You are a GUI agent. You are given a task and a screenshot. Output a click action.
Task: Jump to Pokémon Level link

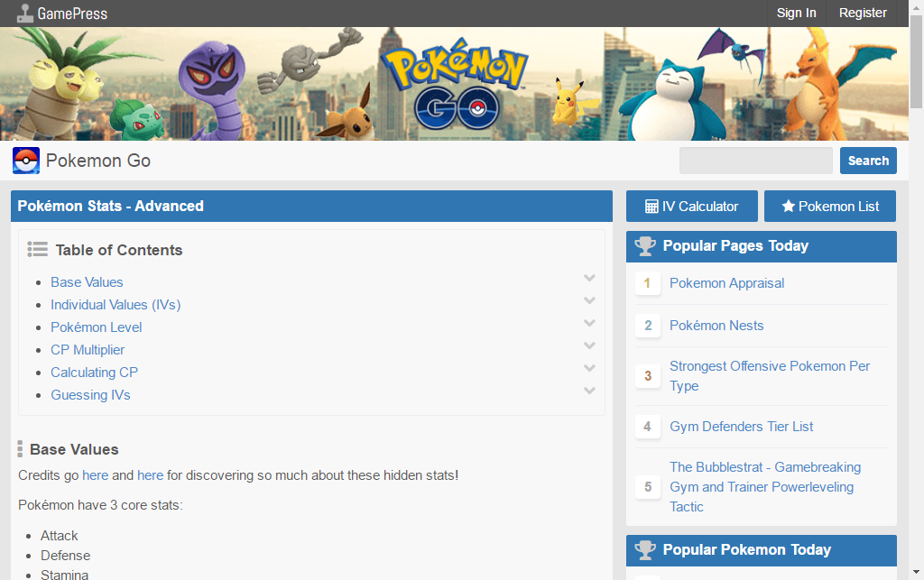96,327
